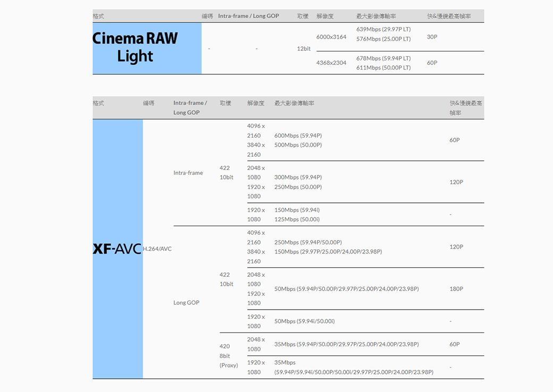Click the 250Mbps (59.94P/50.00P) bitrate
The image size is (553, 392).
tap(308, 242)
